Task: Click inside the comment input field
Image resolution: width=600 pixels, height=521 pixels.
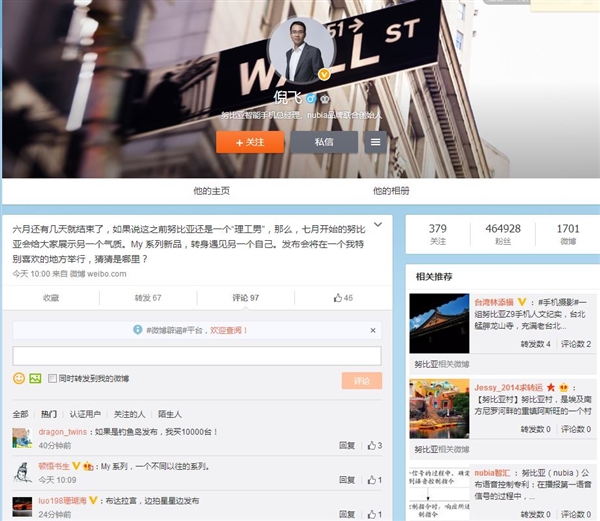Action: (x=197, y=356)
